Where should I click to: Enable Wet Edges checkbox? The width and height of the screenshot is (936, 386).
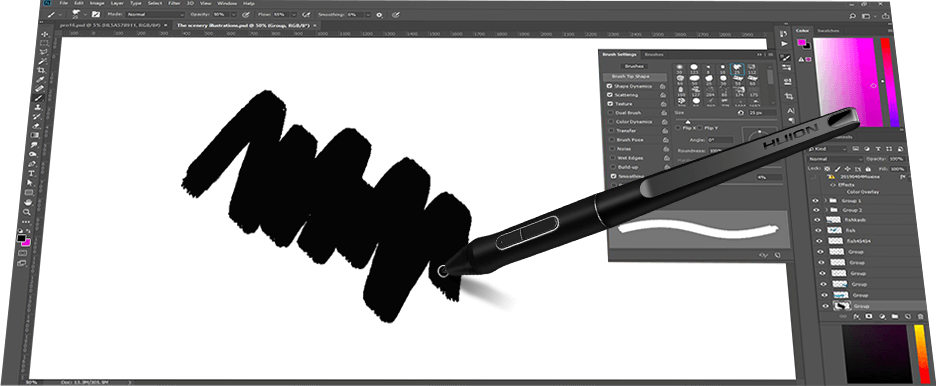(x=612, y=158)
